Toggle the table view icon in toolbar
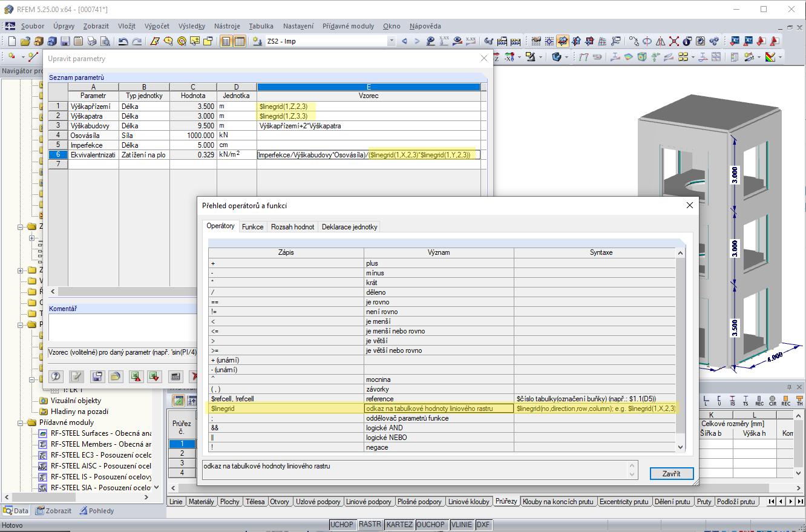Viewport: 806px width, 532px height. [x=240, y=41]
